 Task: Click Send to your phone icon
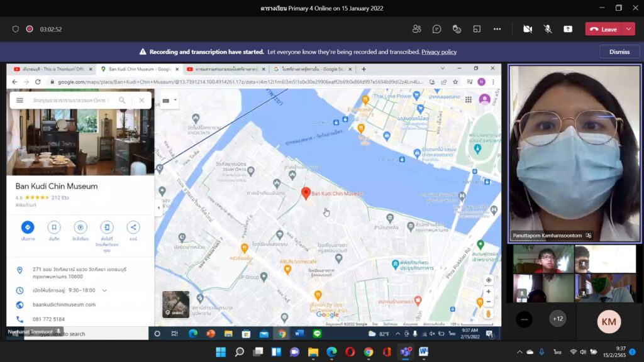107,227
